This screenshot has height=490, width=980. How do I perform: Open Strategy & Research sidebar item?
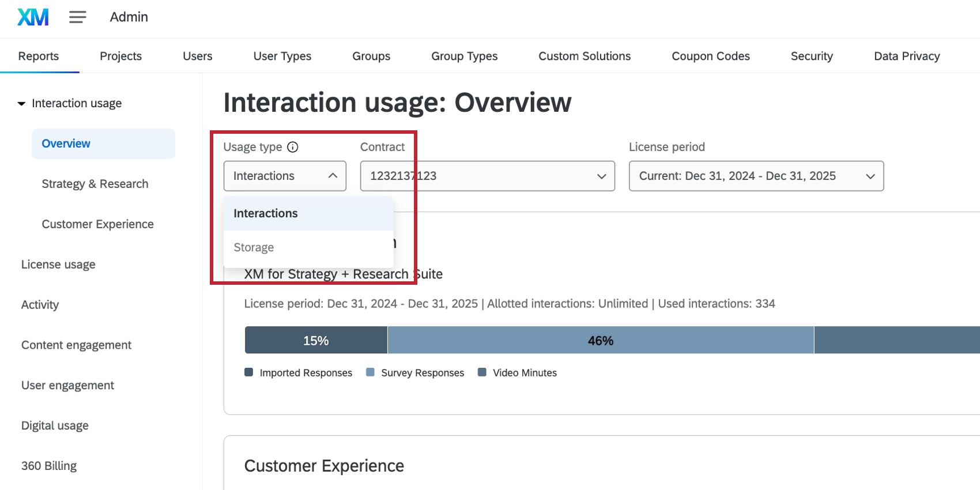95,184
